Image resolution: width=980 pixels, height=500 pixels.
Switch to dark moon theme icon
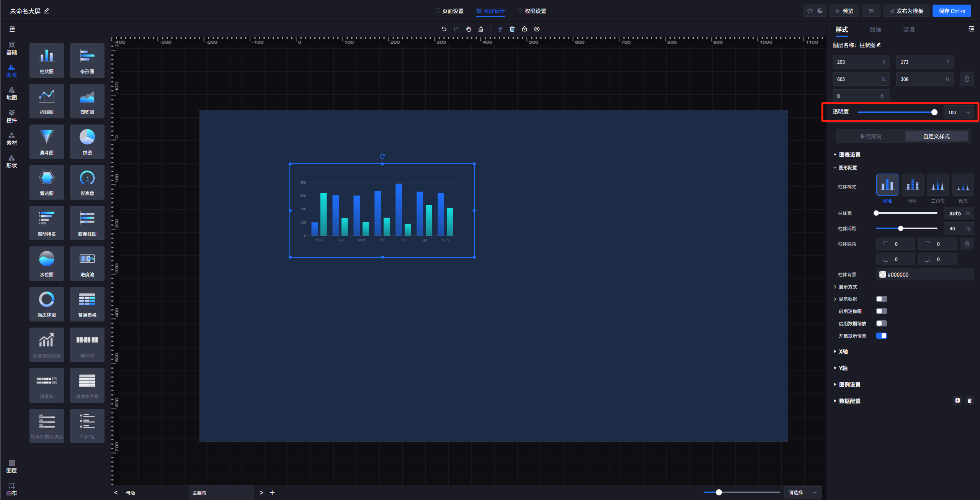(820, 11)
